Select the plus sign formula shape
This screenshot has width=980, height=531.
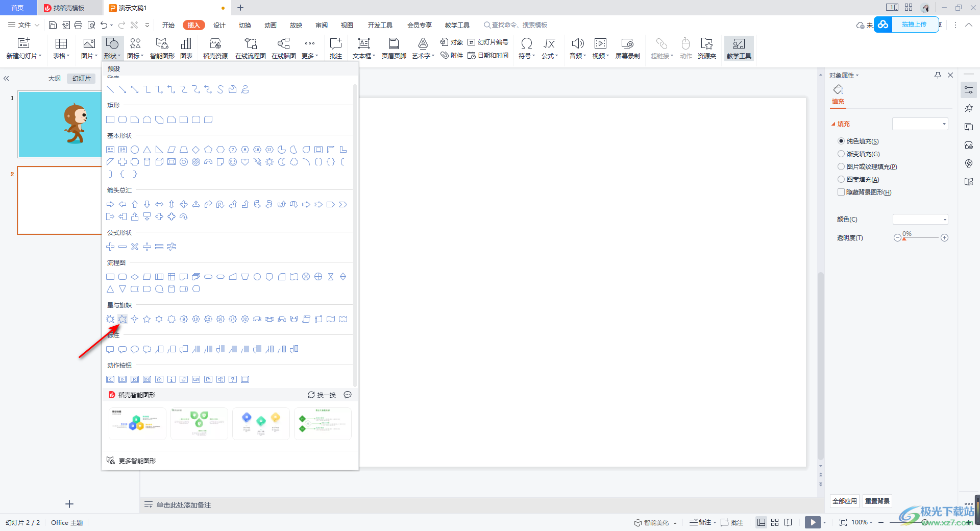110,247
